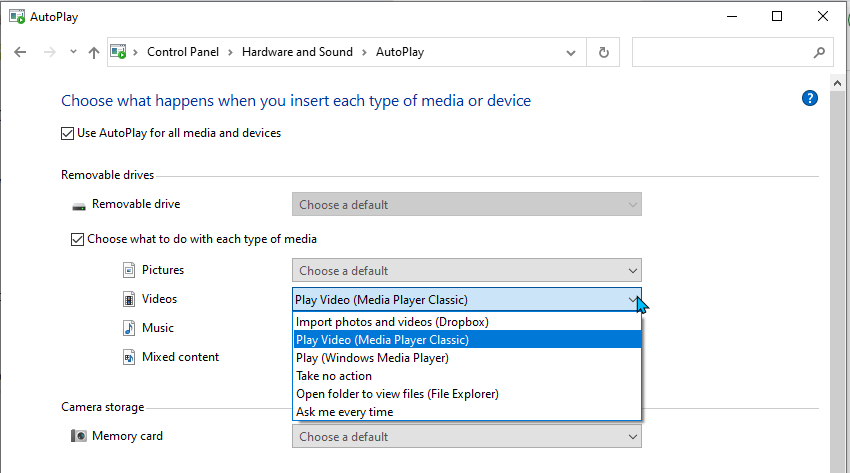
Task: Toggle Choose what to do with each media type
Action: (78, 239)
